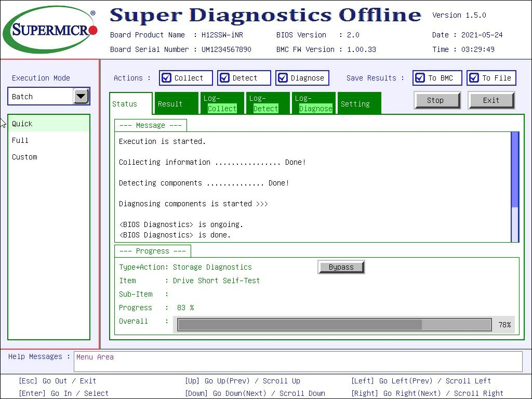Screen dimensions: 532x399
Task: Select the Status tab
Action: 130,103
